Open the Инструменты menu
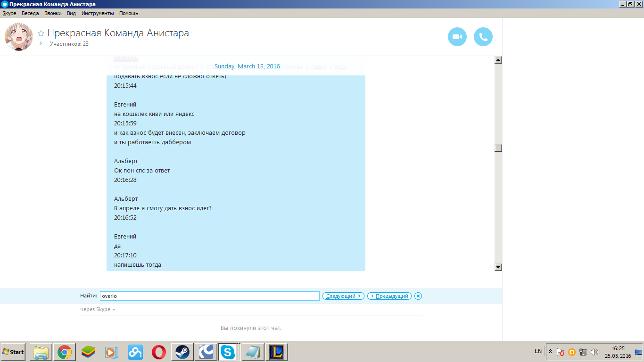 click(x=98, y=13)
